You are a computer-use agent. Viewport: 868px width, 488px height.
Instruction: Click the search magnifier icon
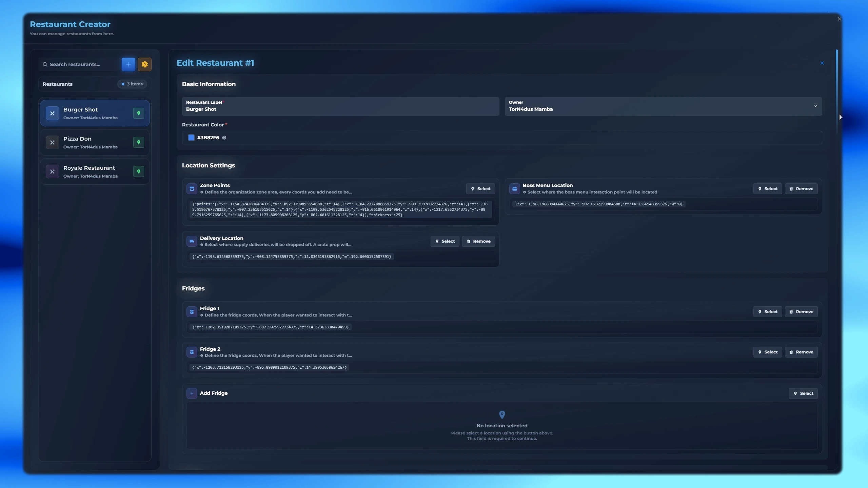pos(45,64)
